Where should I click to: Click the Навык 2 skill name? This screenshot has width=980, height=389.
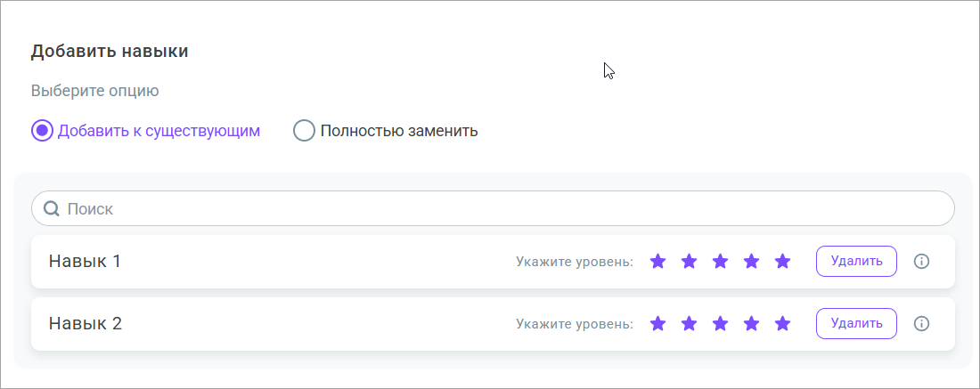pos(85,324)
